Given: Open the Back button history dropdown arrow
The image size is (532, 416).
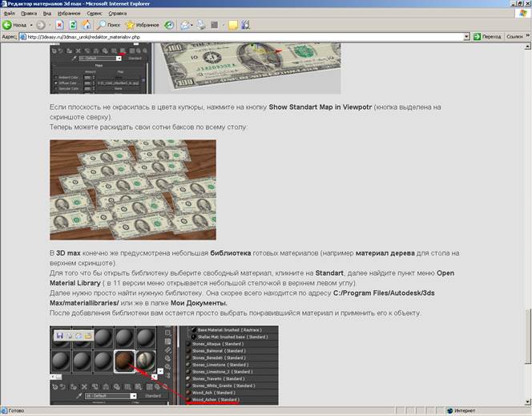Looking at the screenshot, I should 31,25.
